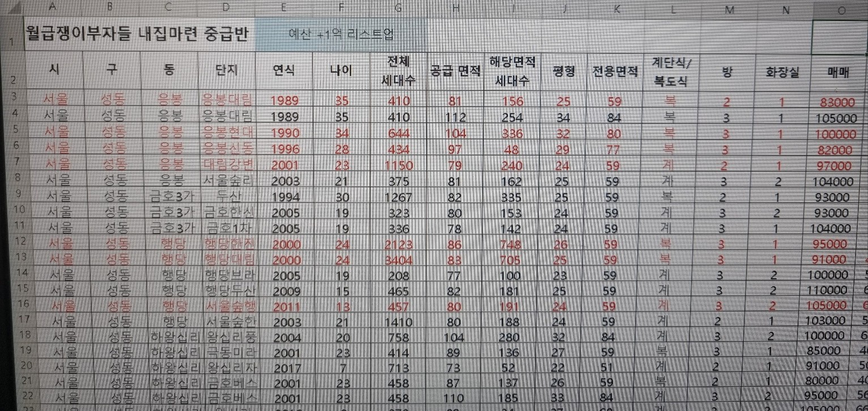Viewport: 868px width, 411px height.
Task: Click the price cell 83000
Action: coord(837,102)
